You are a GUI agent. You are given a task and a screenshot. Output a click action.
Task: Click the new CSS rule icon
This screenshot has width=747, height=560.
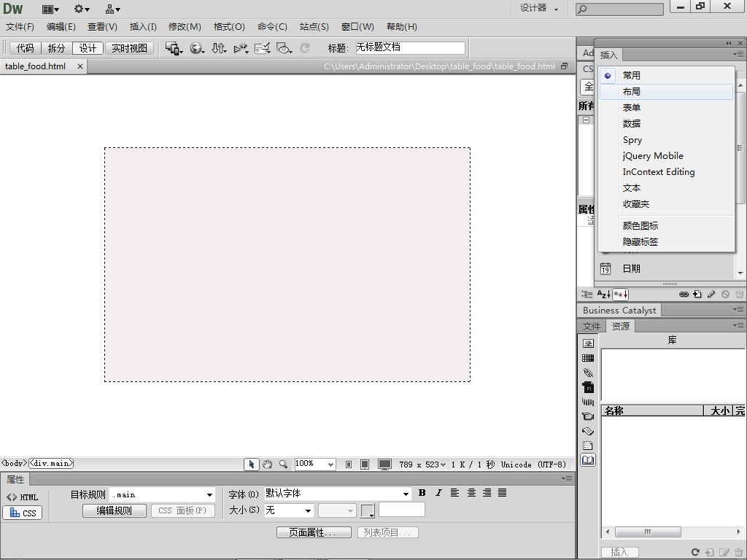(x=697, y=295)
